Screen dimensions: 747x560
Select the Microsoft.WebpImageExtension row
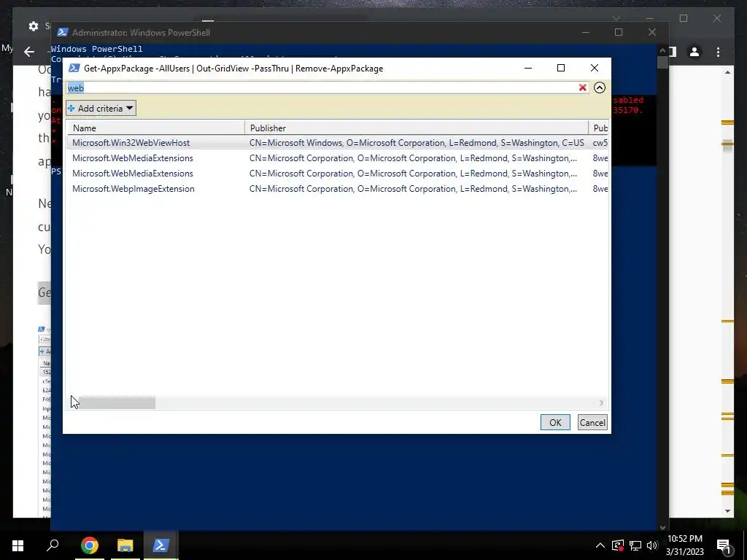click(337, 189)
